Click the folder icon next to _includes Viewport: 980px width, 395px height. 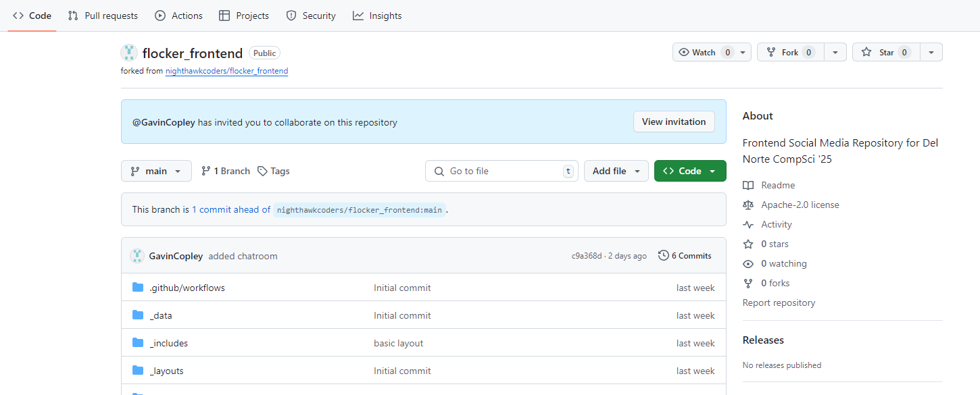(138, 342)
